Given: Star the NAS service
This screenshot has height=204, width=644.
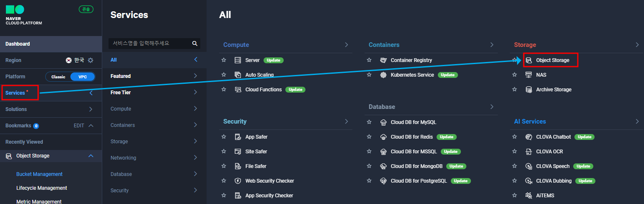Looking at the screenshot, I should point(515,75).
